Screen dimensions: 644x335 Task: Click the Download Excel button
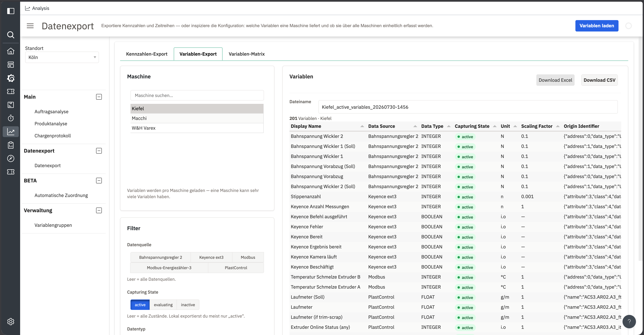(555, 80)
